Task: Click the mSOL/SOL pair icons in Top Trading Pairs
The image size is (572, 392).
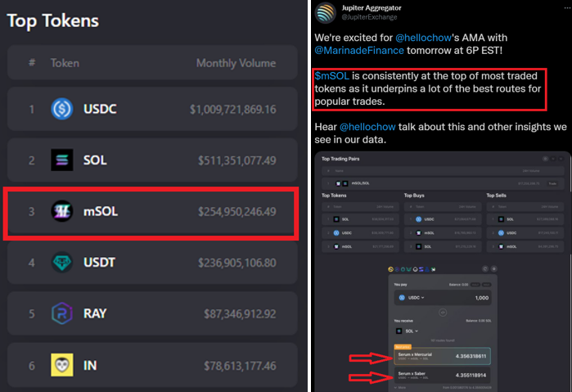Action: click(x=341, y=183)
